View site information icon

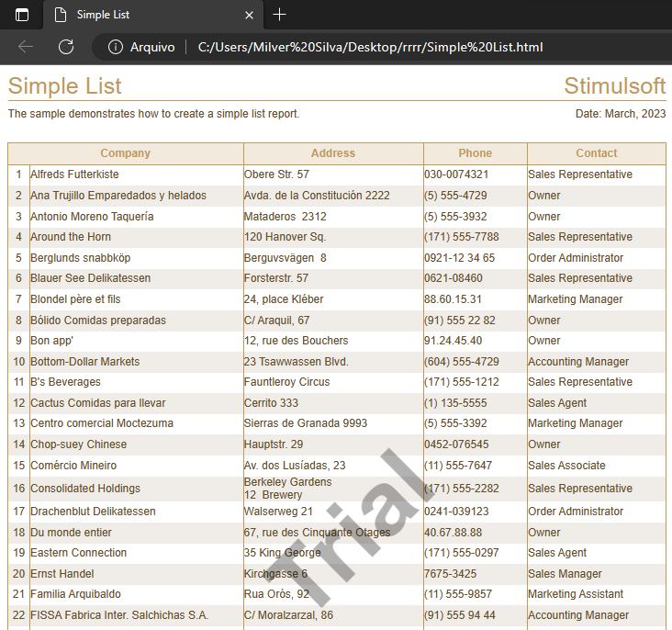pyautogui.click(x=116, y=47)
